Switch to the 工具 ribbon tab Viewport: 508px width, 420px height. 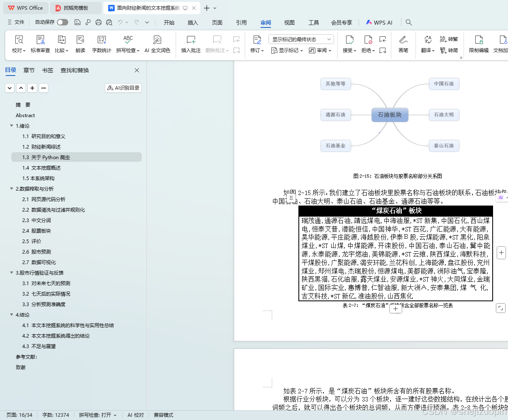click(x=314, y=23)
